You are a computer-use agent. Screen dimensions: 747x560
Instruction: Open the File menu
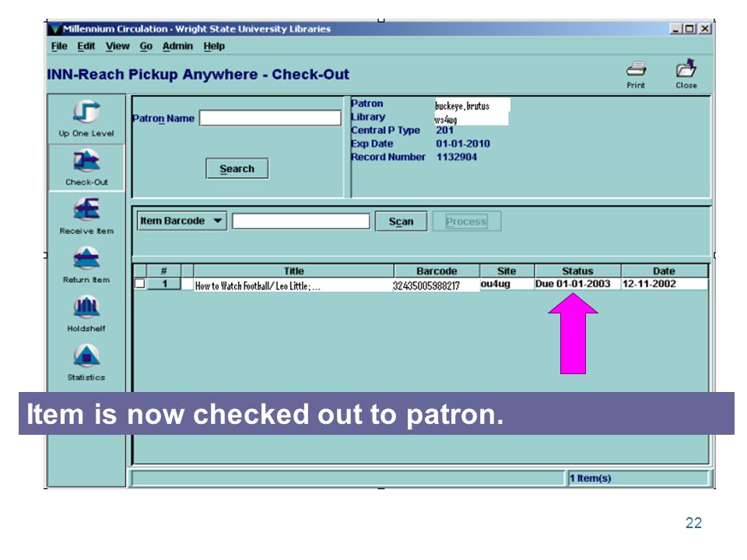59,46
